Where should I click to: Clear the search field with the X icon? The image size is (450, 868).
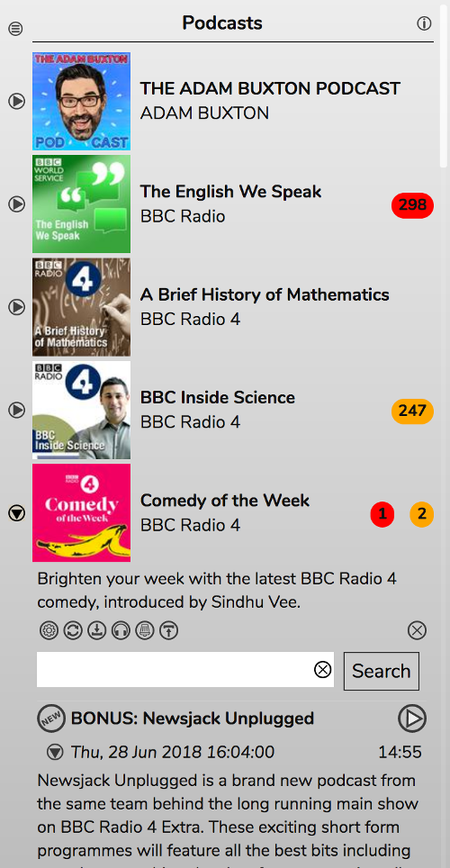pos(323,670)
